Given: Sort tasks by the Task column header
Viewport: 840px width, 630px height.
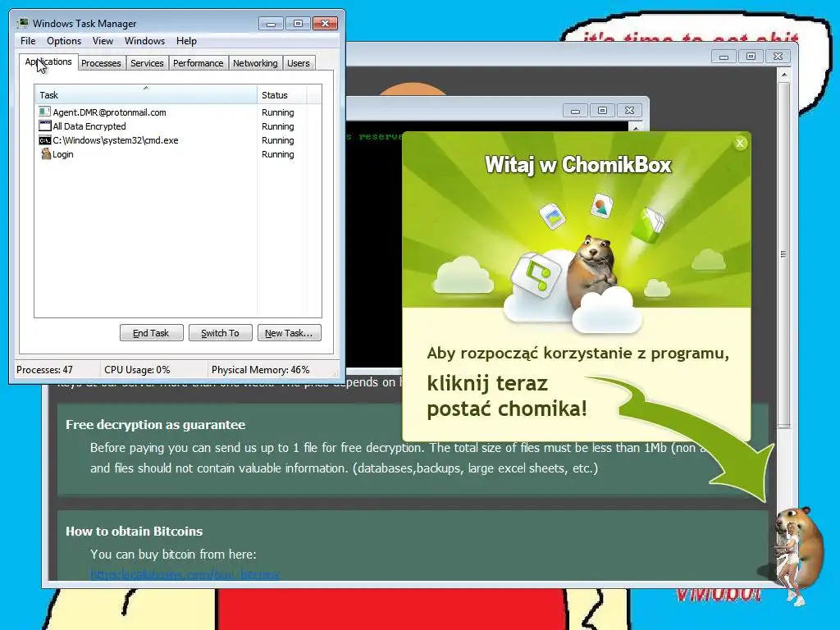Looking at the screenshot, I should tap(146, 94).
